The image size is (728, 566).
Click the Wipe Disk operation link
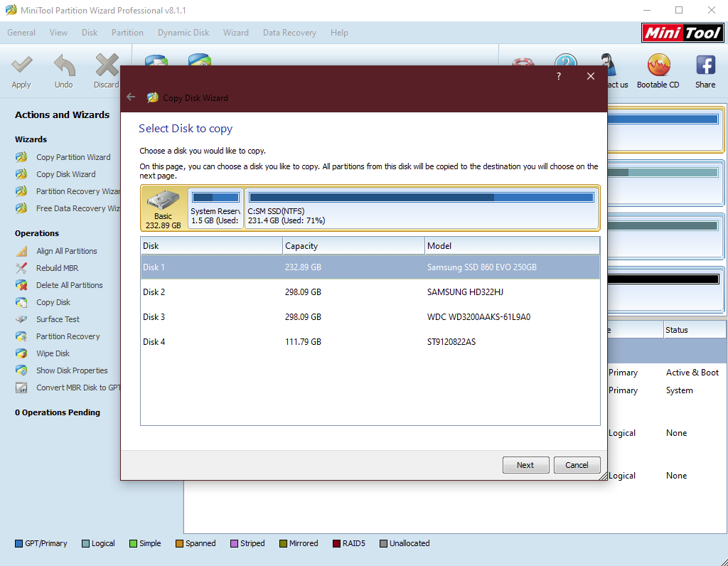[x=53, y=353]
